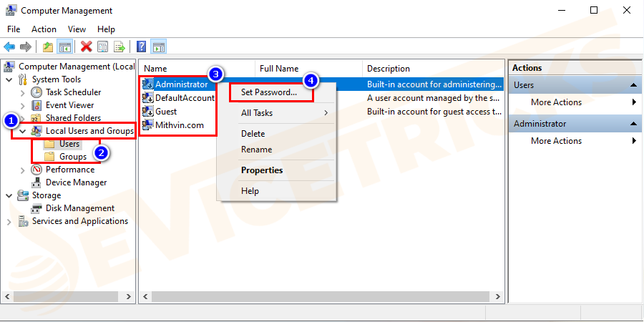Click the list pane horizontal scrollbar thumb
644x322 pixels.
click(321, 296)
